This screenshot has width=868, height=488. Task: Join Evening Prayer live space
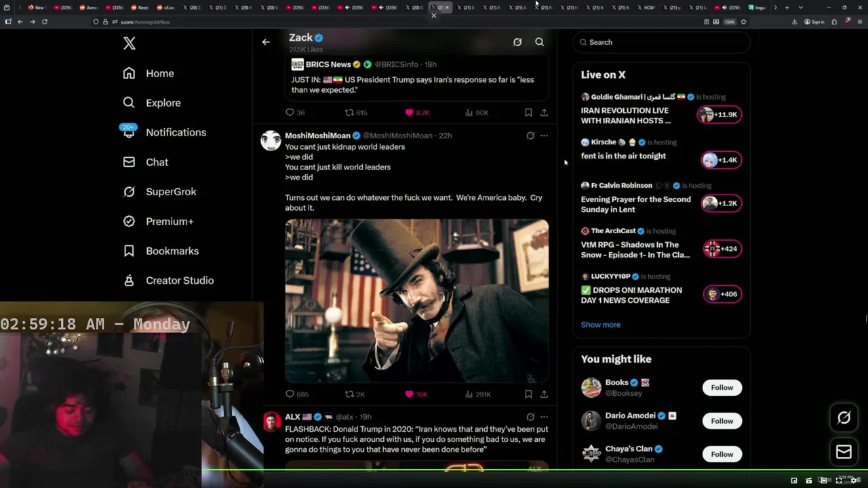click(x=721, y=203)
